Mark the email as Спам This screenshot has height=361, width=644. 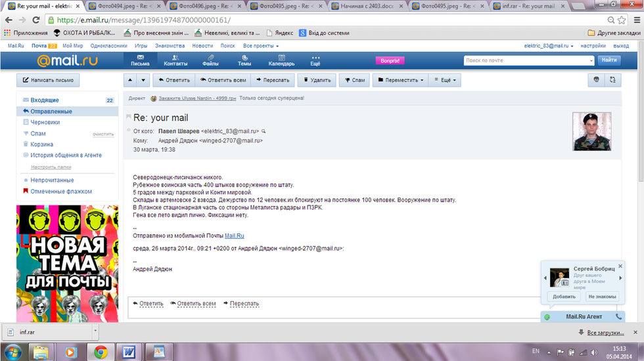tap(354, 80)
